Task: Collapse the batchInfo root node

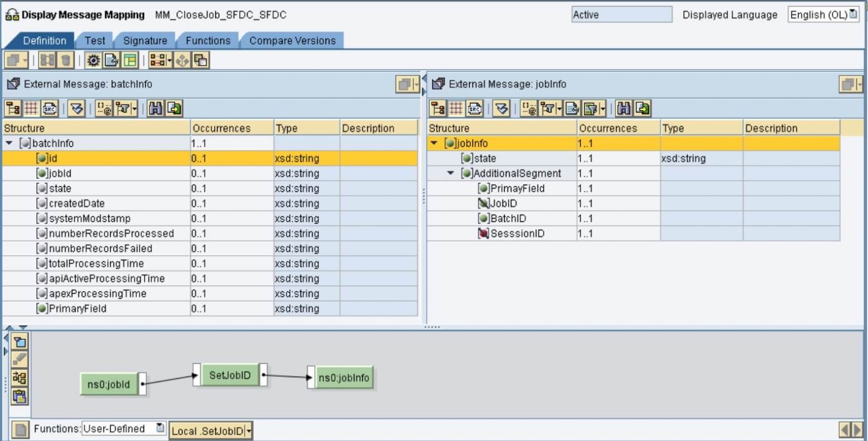Action: pos(9,143)
